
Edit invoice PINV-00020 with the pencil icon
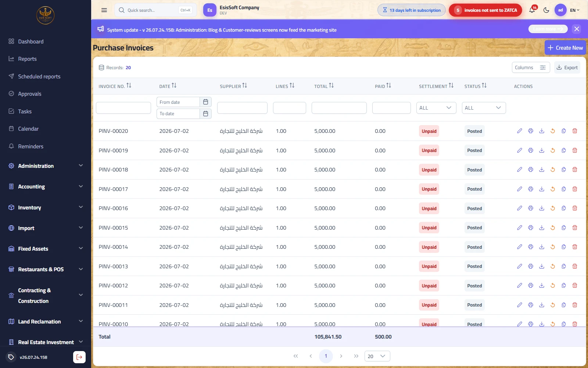point(520,131)
